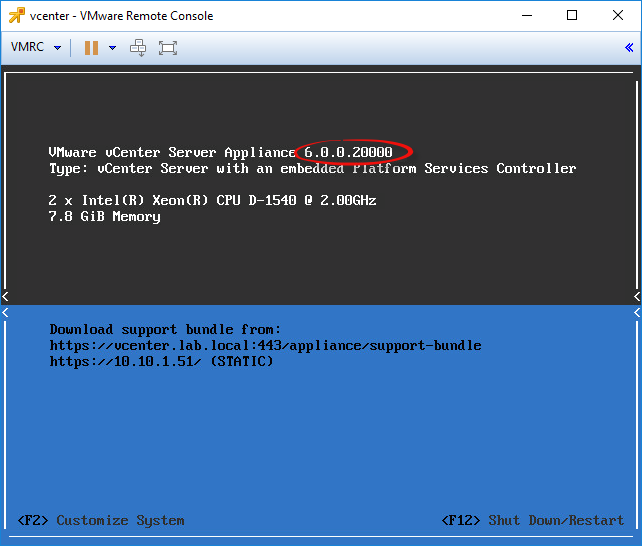Click the https://10.10.1.51/ address text
This screenshot has height=546, width=642.
[x=125, y=361]
